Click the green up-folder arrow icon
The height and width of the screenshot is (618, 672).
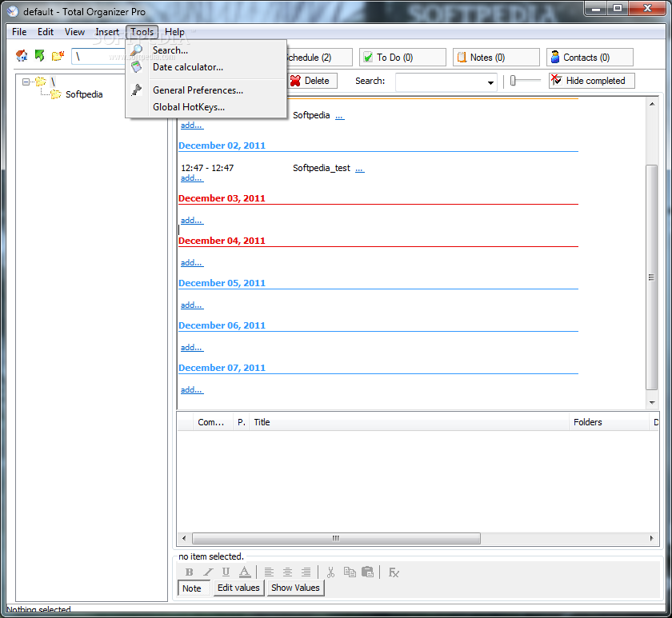point(39,56)
